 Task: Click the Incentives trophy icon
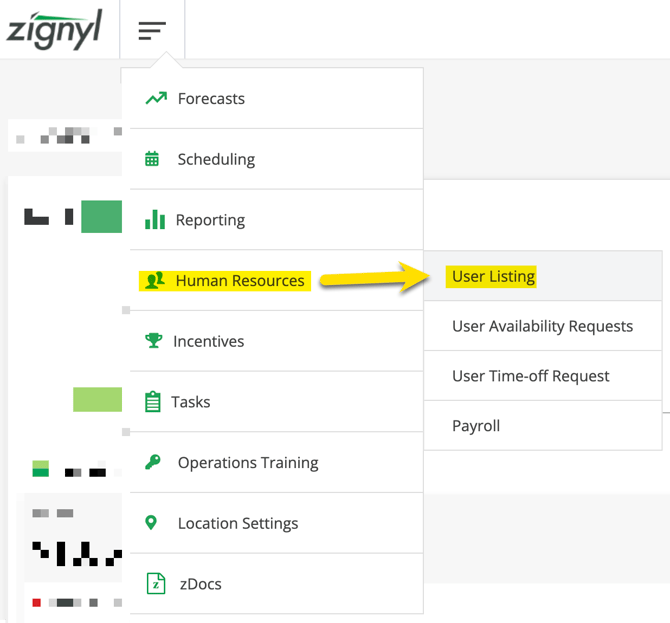coord(153,341)
